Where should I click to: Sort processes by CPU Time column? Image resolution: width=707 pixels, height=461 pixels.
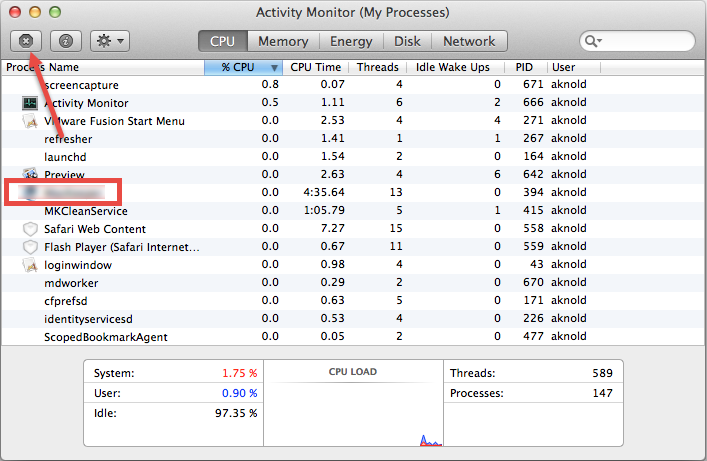pyautogui.click(x=316, y=67)
